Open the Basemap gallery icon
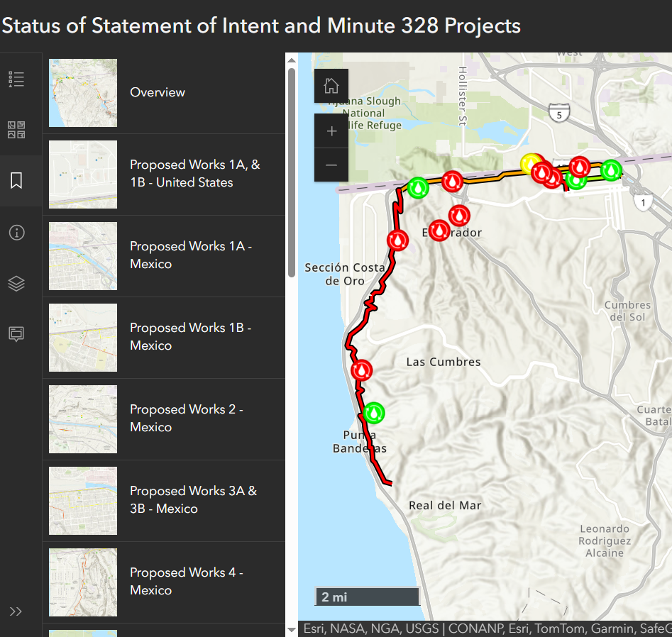Viewport: 672px width, 637px height. [x=16, y=130]
